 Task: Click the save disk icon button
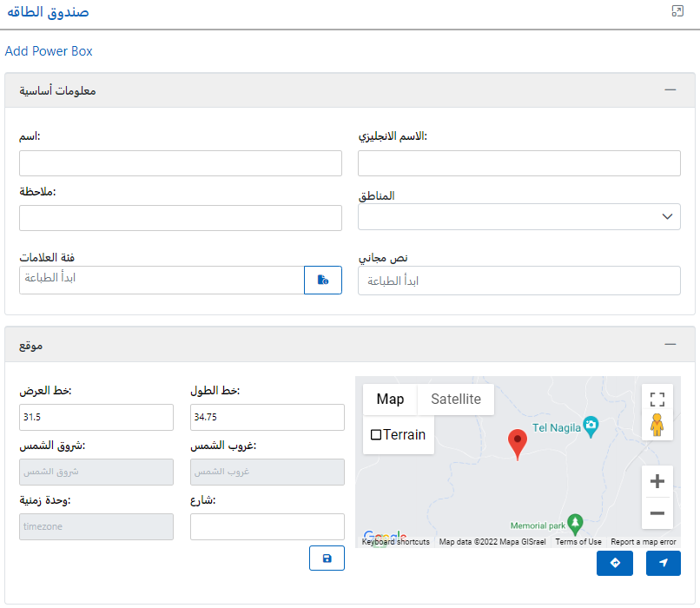click(327, 558)
